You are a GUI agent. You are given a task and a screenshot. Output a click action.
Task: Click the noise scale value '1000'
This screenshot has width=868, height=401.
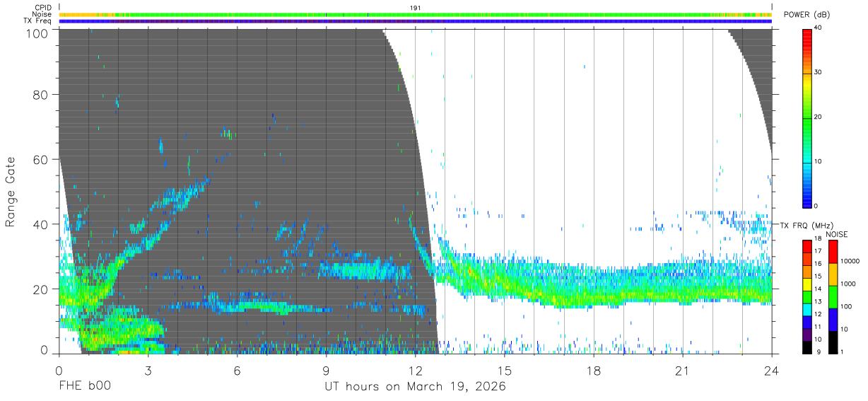pos(848,284)
